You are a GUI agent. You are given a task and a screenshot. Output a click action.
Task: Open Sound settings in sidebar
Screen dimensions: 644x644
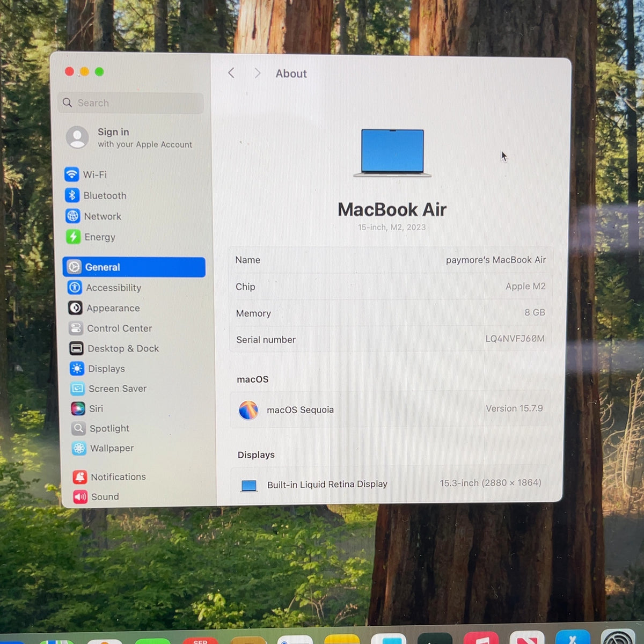pyautogui.click(x=97, y=496)
